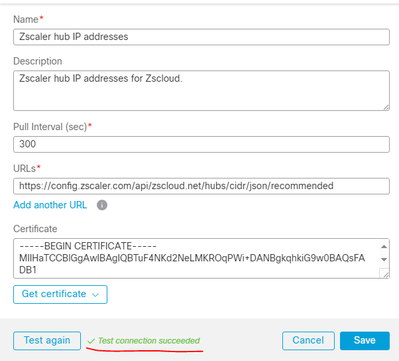Run Test again for the connection

pos(47,341)
